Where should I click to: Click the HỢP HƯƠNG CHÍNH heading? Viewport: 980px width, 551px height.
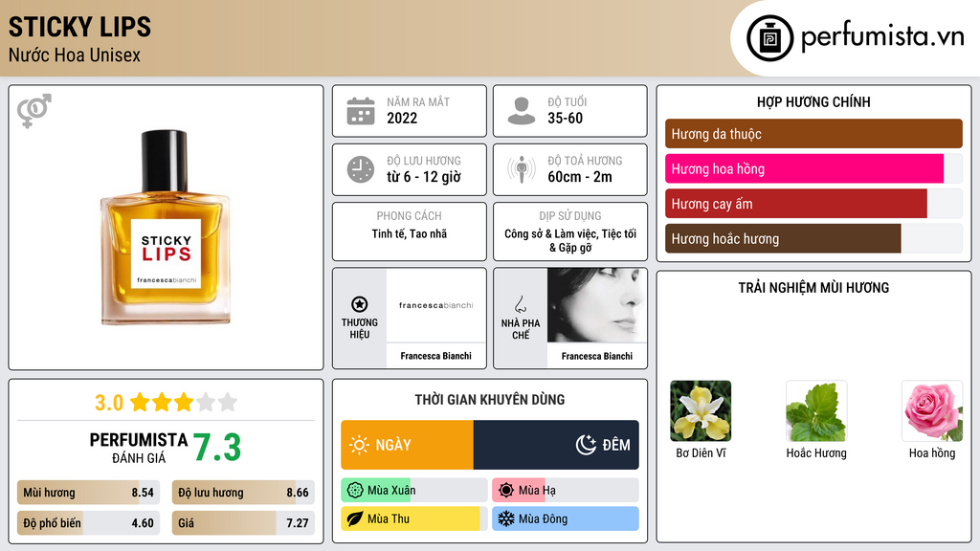pyautogui.click(x=813, y=101)
